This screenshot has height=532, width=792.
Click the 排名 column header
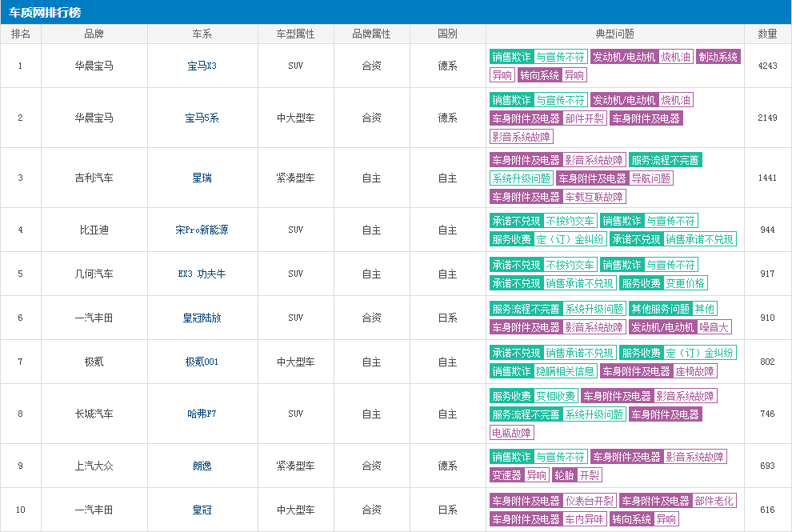pyautogui.click(x=21, y=34)
